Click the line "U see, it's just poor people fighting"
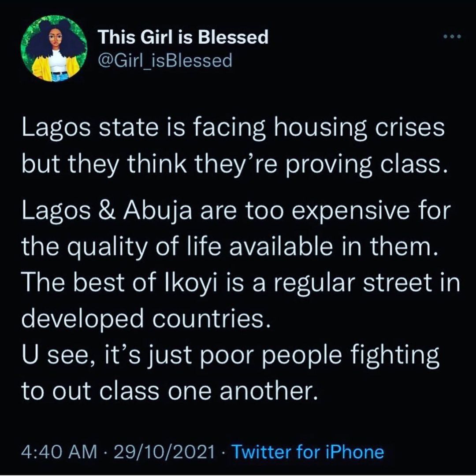The width and height of the screenshot is (476, 476). pyautogui.click(x=231, y=355)
